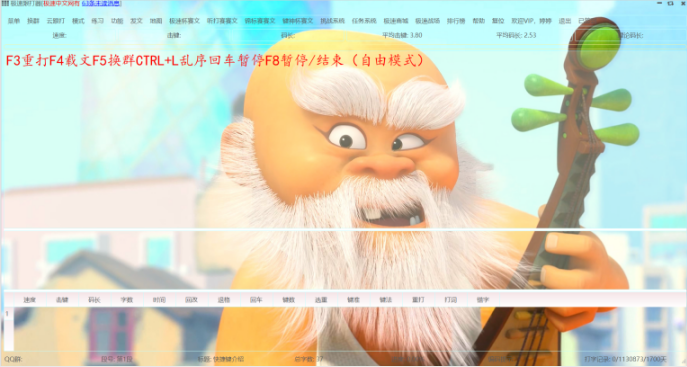Click the 击键 column header in results table
The image size is (687, 367).
(x=62, y=300)
